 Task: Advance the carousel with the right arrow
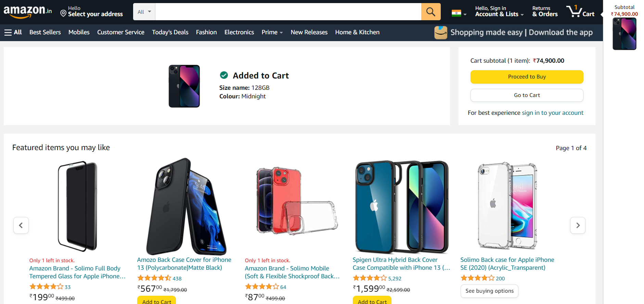pos(578,225)
